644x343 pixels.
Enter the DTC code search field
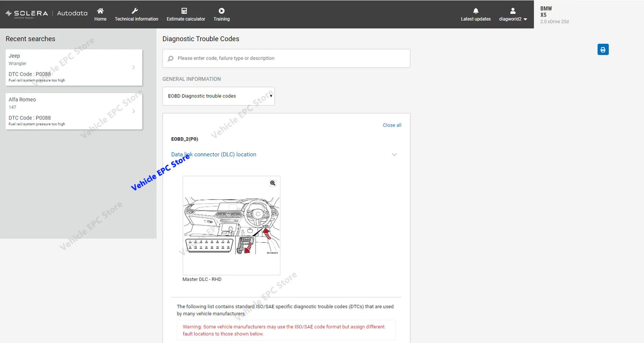coord(286,58)
